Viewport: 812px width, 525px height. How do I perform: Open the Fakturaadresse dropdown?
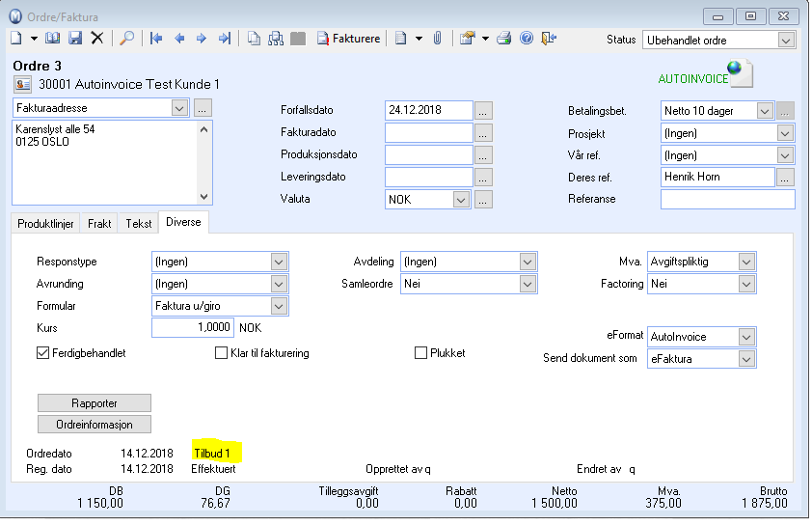179,108
